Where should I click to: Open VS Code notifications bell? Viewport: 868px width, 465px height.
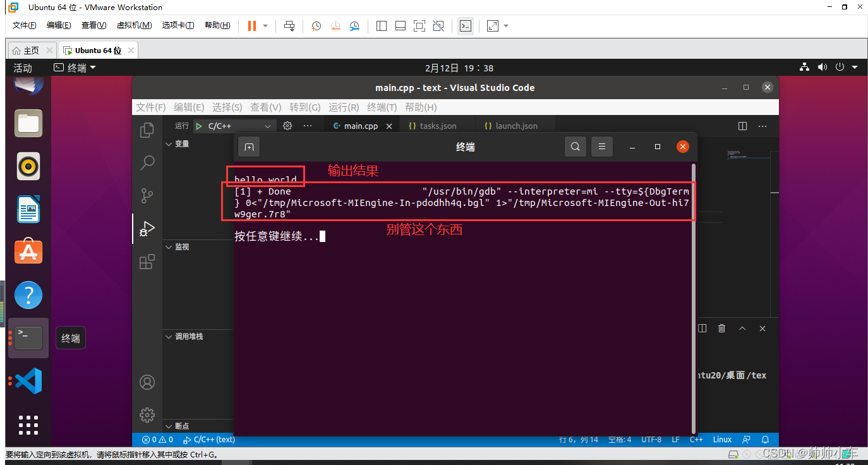pos(765,440)
